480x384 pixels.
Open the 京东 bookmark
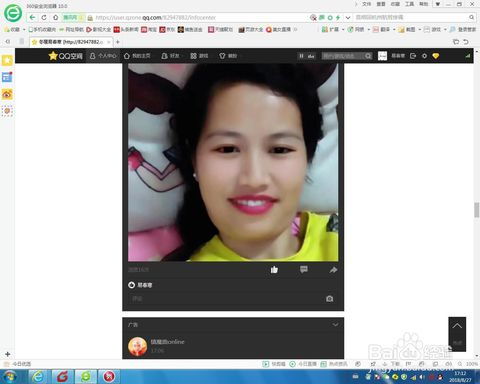click(167, 29)
